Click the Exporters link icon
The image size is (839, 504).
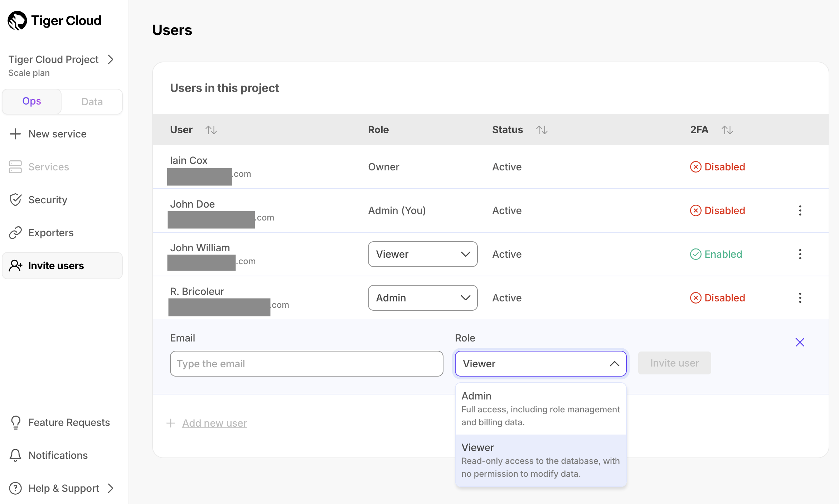[x=15, y=233]
